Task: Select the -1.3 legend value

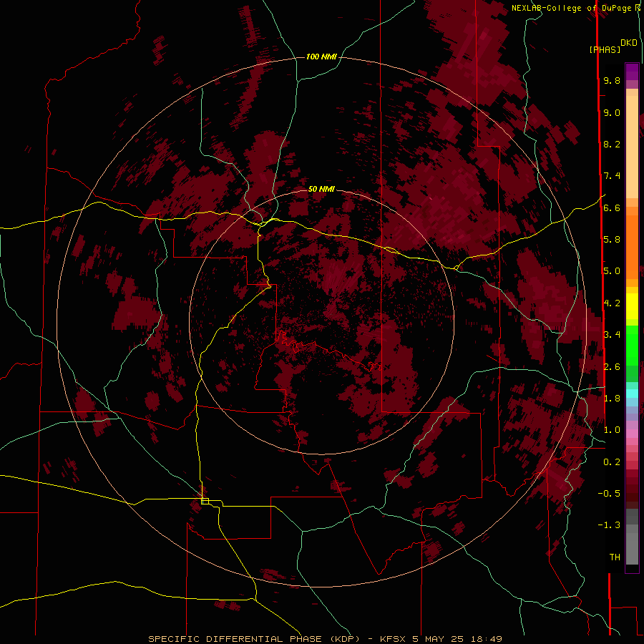Action: tap(609, 525)
